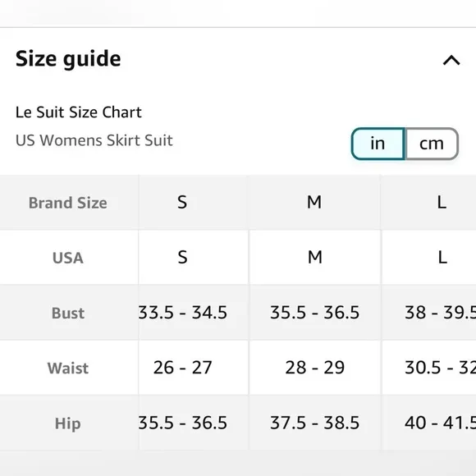Click the Size guide heading

68,59
